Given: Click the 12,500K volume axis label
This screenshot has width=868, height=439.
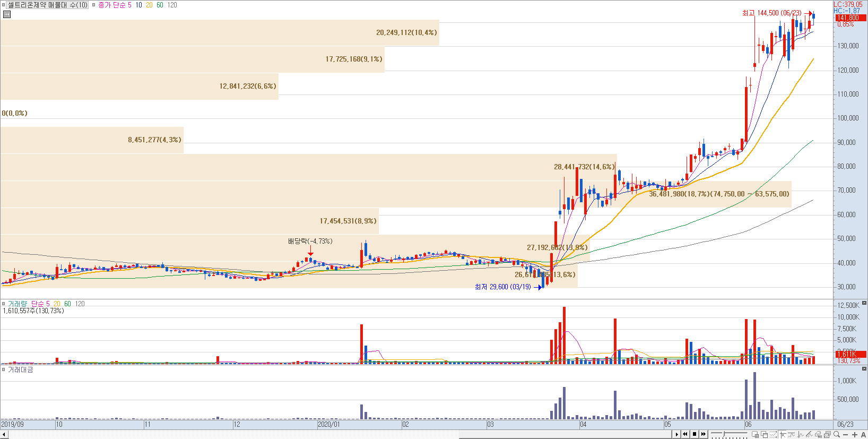Looking at the screenshot, I should coord(848,305).
